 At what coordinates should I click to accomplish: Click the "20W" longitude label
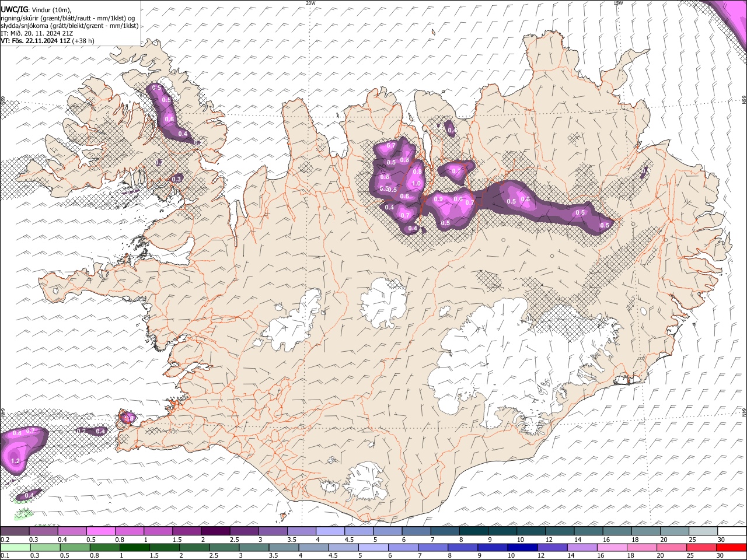click(x=311, y=3)
